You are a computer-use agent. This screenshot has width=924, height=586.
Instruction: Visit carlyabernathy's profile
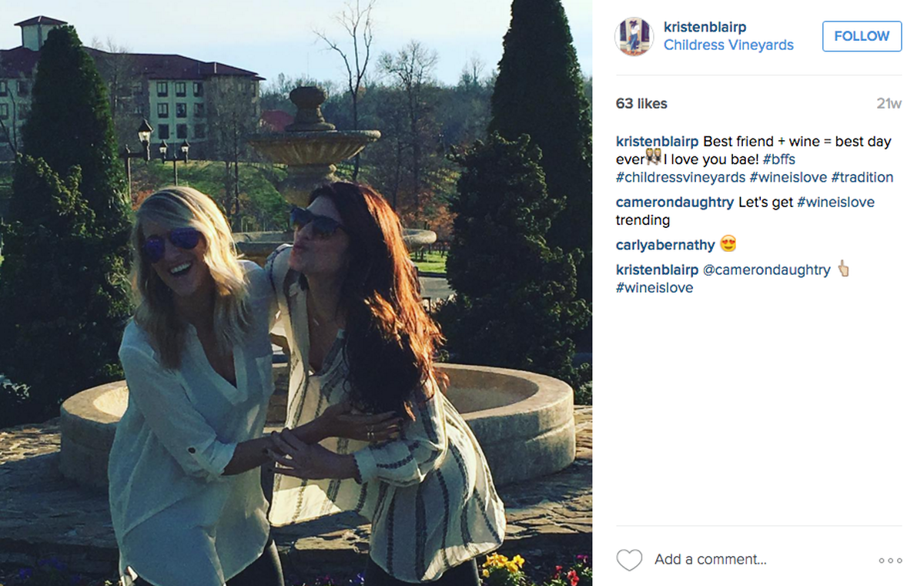[665, 245]
